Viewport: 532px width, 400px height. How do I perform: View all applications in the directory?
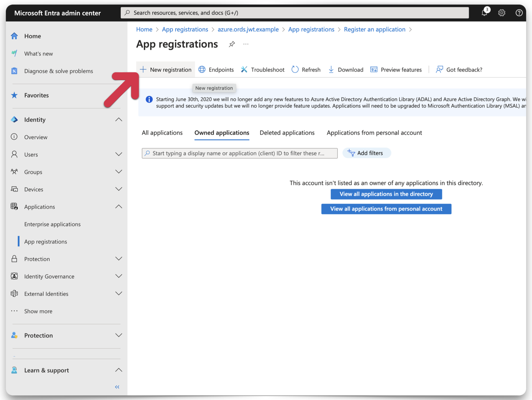tap(386, 194)
